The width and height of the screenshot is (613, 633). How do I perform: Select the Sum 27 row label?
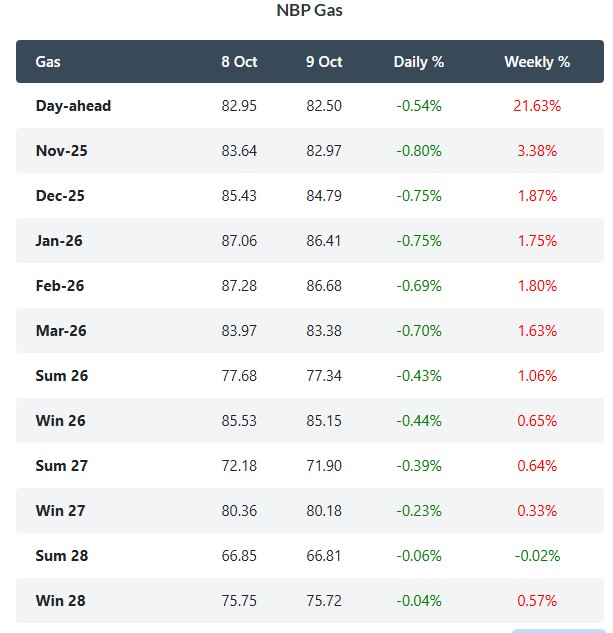point(62,465)
